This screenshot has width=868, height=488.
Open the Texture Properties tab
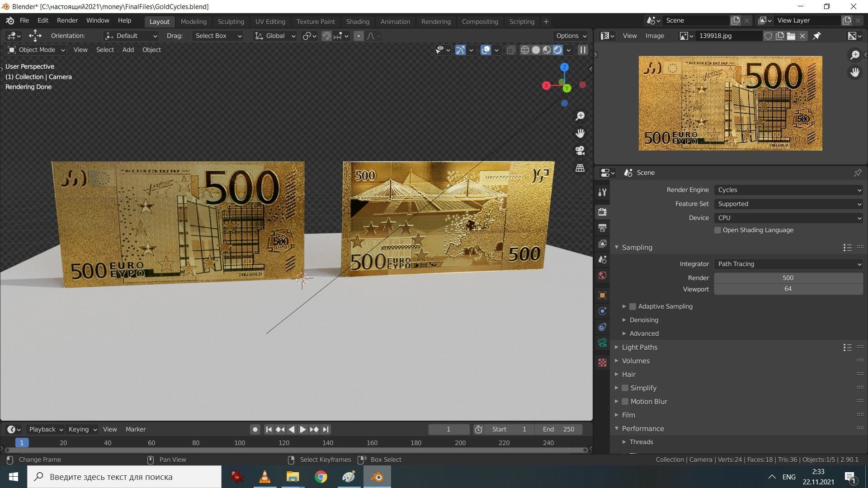click(x=602, y=362)
